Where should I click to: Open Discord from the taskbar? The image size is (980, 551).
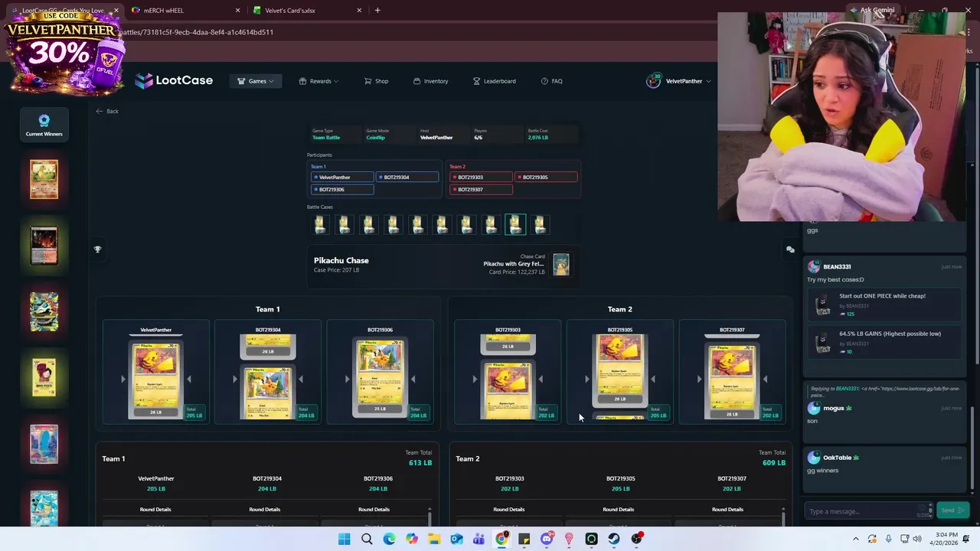point(546,539)
